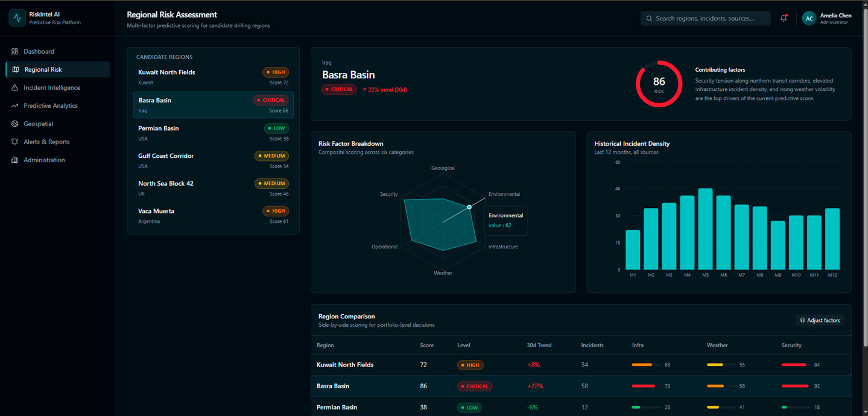
Task: Click Kuwait North Fields Infra bar (68)
Action: click(646, 365)
